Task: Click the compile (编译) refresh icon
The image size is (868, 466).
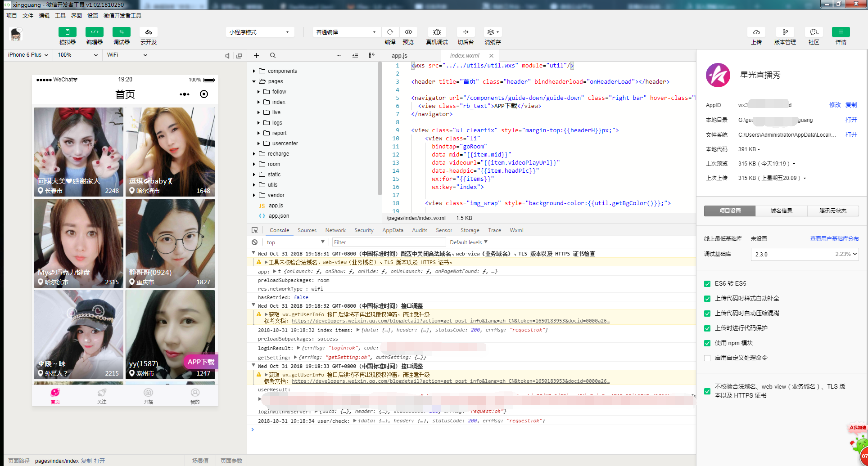Action: pos(390,32)
